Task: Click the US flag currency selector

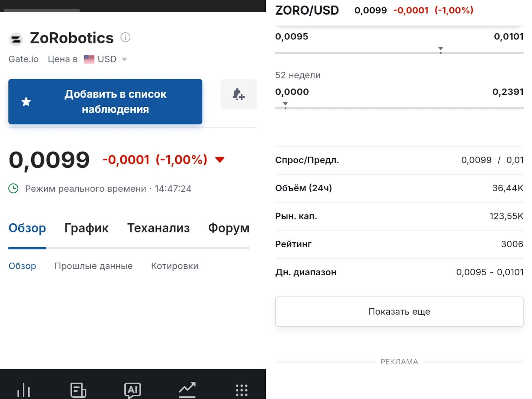Action: coord(89,59)
